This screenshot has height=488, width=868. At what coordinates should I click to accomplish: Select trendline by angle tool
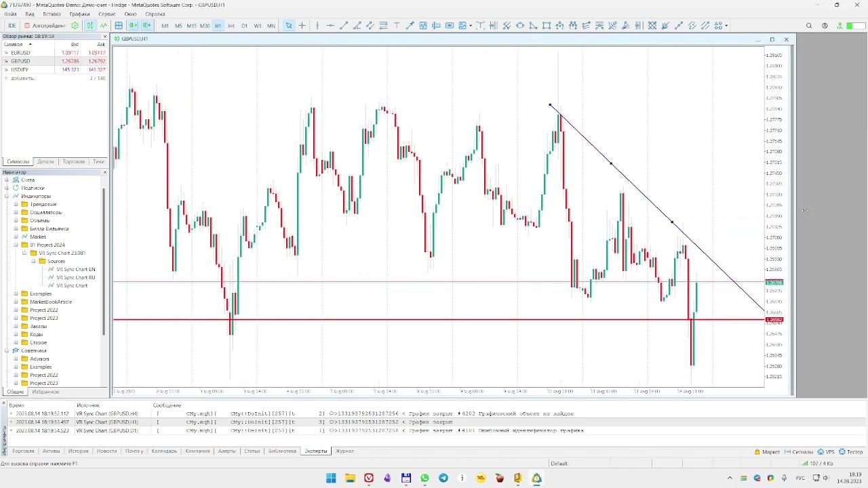tap(357, 26)
